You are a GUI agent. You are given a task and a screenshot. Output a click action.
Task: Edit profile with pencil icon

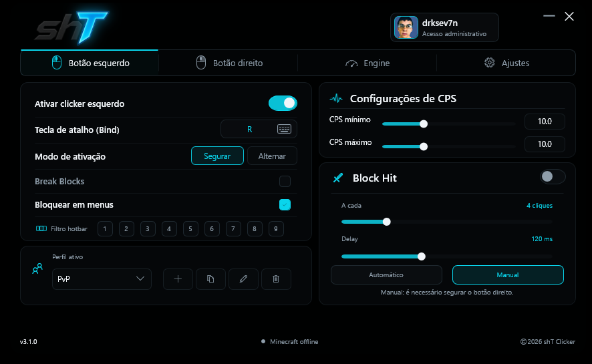point(243,279)
